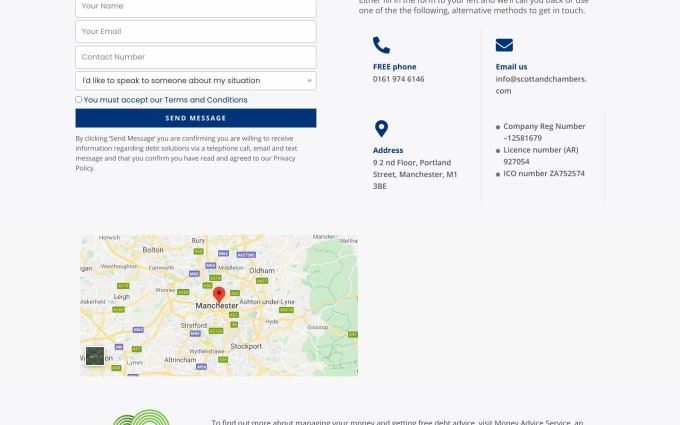Viewport: 680px width, 425px height.
Task: Click into the Your Name field
Action: tap(196, 6)
